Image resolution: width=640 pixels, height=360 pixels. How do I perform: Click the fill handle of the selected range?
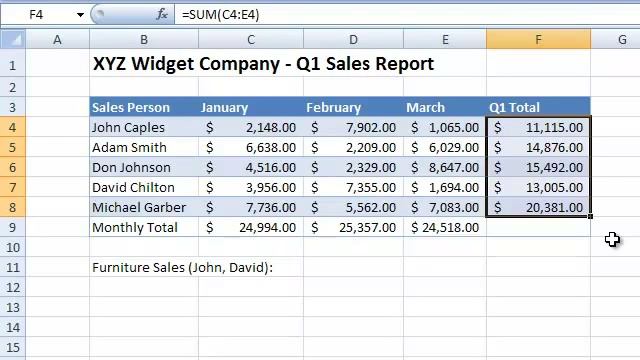[x=591, y=217]
